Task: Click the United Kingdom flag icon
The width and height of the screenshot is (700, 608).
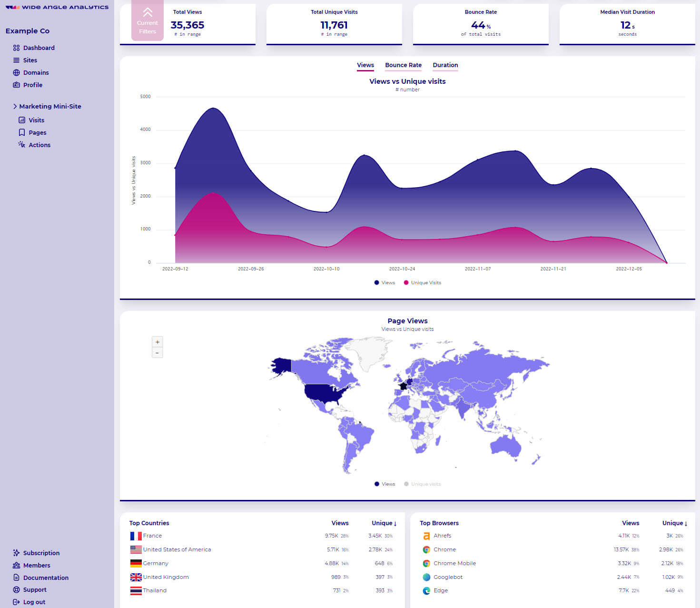Action: 136,577
